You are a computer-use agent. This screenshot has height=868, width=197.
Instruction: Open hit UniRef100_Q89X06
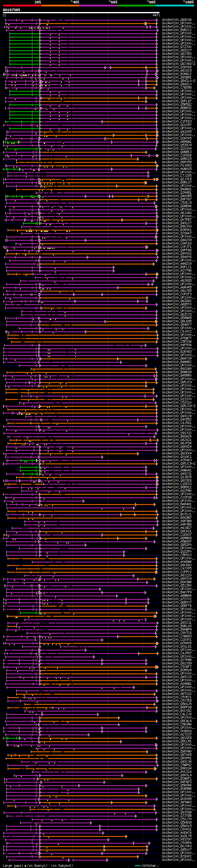point(176,20)
